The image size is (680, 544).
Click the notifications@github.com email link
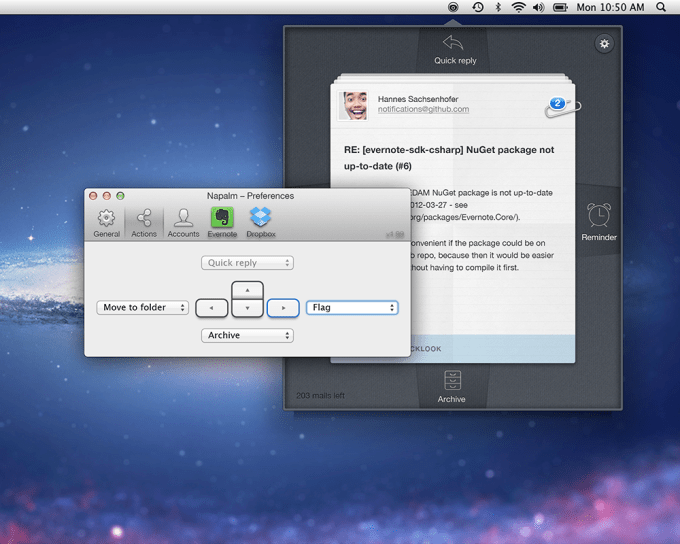click(x=423, y=109)
